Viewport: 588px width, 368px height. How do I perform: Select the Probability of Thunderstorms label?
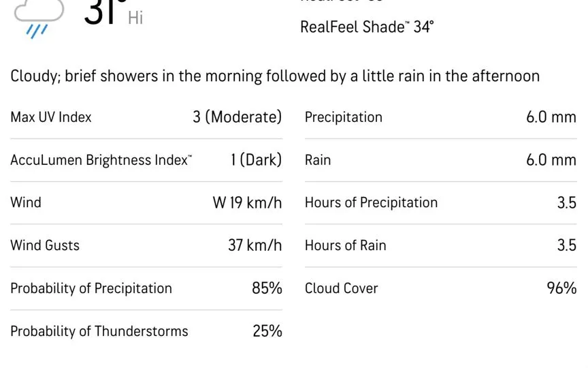tap(99, 331)
